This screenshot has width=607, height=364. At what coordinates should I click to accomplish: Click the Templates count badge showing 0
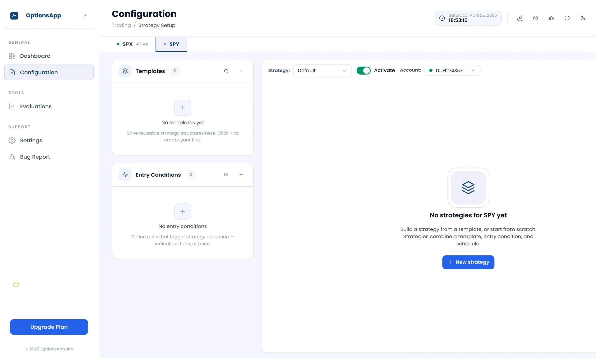(x=175, y=71)
